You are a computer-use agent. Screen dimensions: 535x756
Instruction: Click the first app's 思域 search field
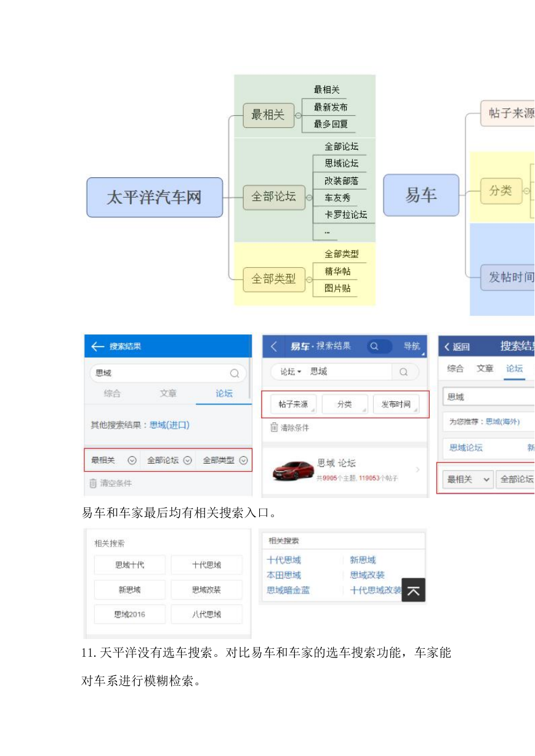click(x=168, y=373)
